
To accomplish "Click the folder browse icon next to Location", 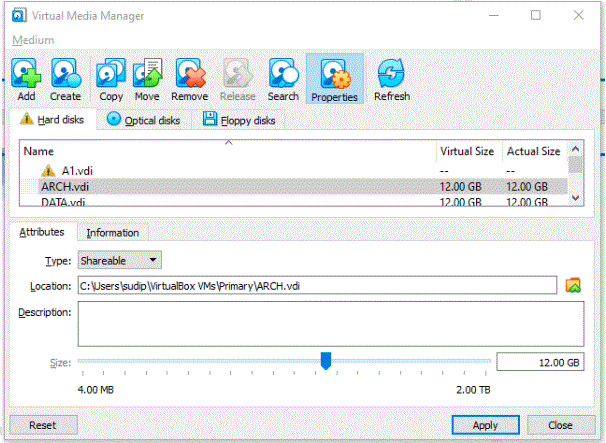I will tap(573, 286).
